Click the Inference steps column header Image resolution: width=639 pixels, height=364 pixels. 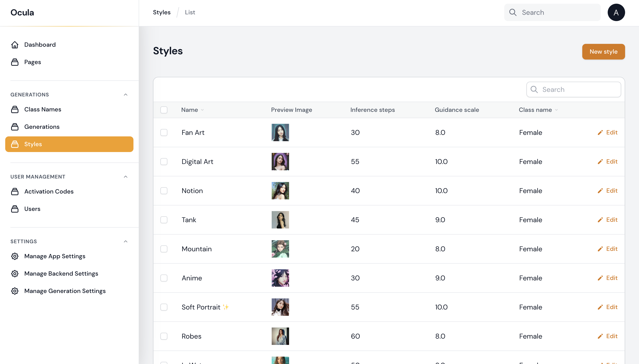tap(373, 110)
